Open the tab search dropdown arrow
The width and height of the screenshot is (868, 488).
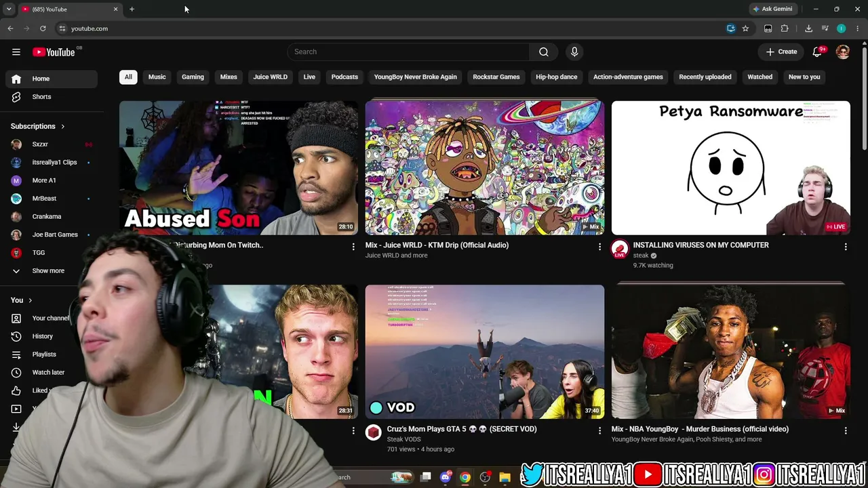pos(9,9)
